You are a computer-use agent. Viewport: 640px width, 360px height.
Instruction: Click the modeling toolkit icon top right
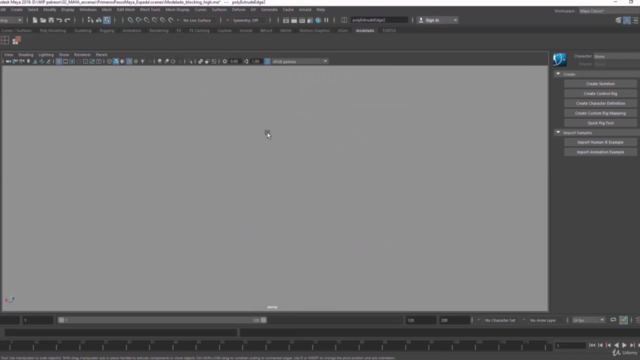pyautogui.click(x=619, y=20)
